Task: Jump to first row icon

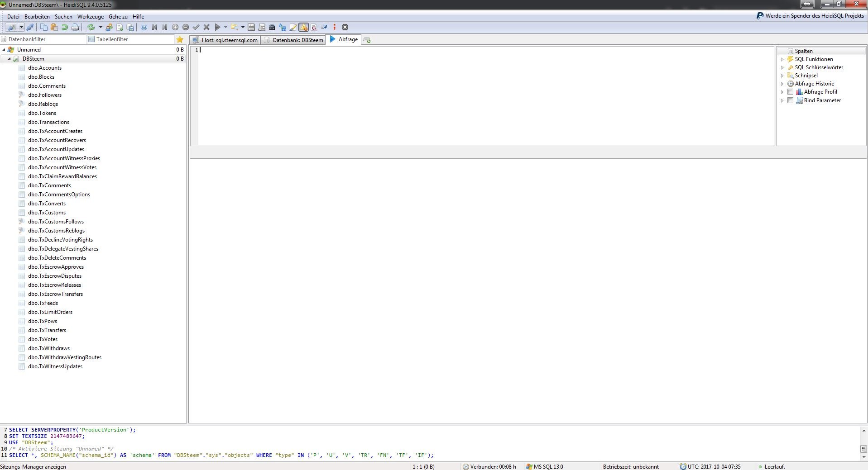Action: (x=154, y=27)
